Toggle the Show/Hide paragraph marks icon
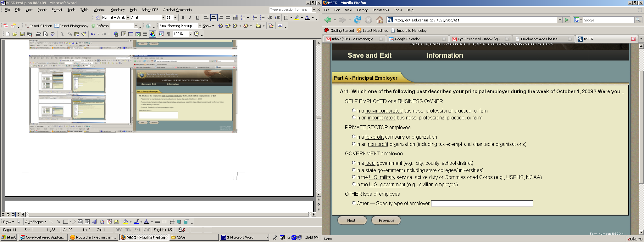Viewport: 644px width, 242px height. coord(169,34)
